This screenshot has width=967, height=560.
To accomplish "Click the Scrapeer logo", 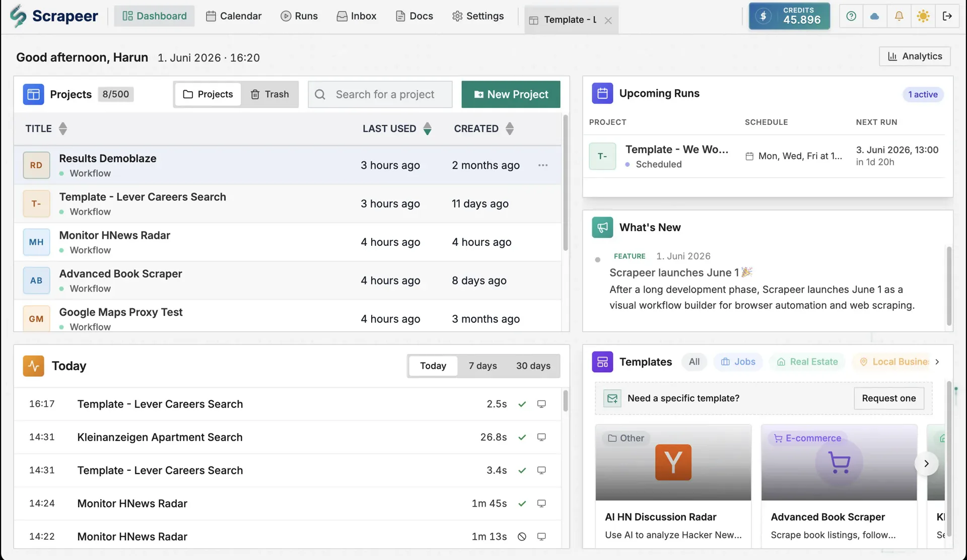I will click(x=54, y=16).
